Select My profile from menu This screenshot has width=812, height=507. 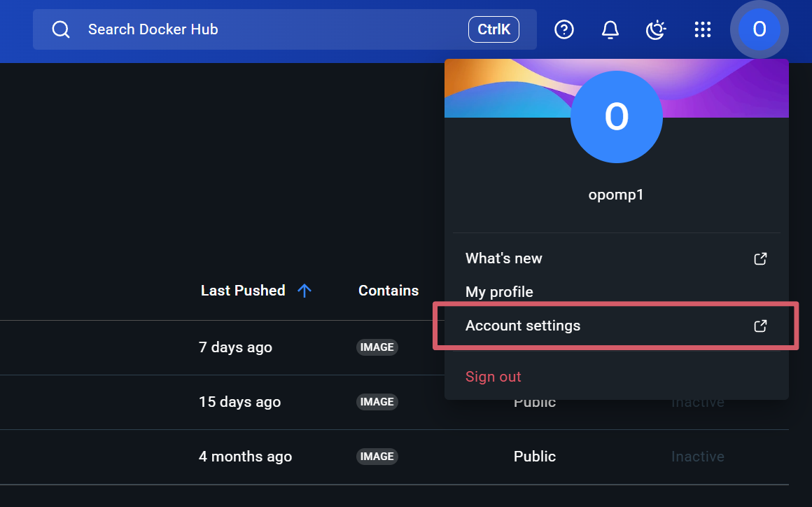coord(499,292)
